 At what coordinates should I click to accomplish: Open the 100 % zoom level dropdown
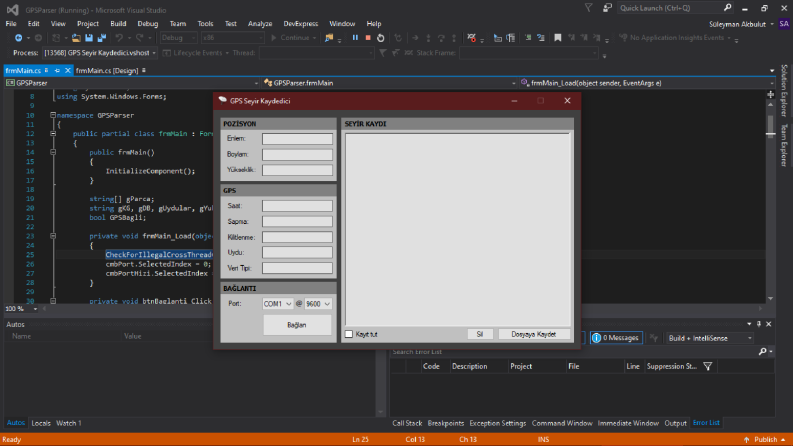35,308
